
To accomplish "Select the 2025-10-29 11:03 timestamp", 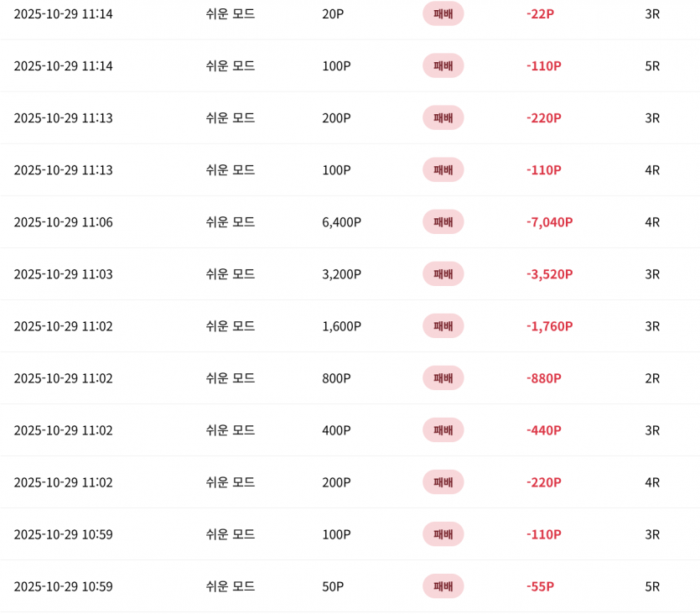I will 63,274.
